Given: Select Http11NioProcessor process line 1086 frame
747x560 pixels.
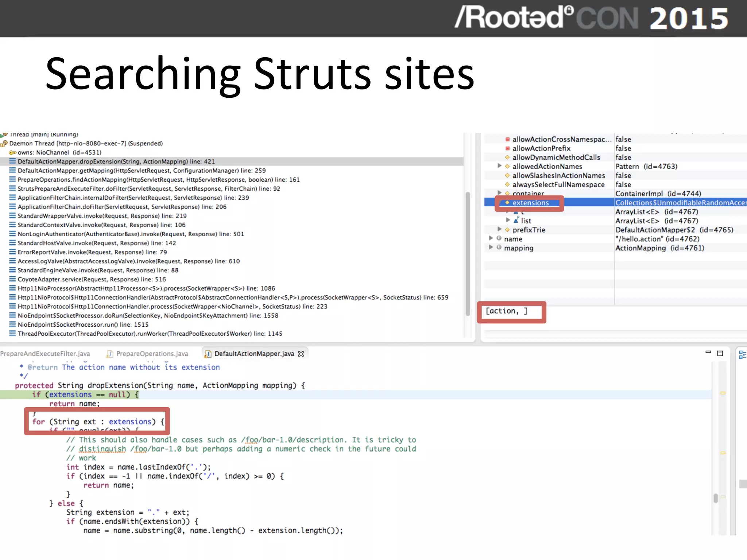Looking at the screenshot, I should [146, 288].
